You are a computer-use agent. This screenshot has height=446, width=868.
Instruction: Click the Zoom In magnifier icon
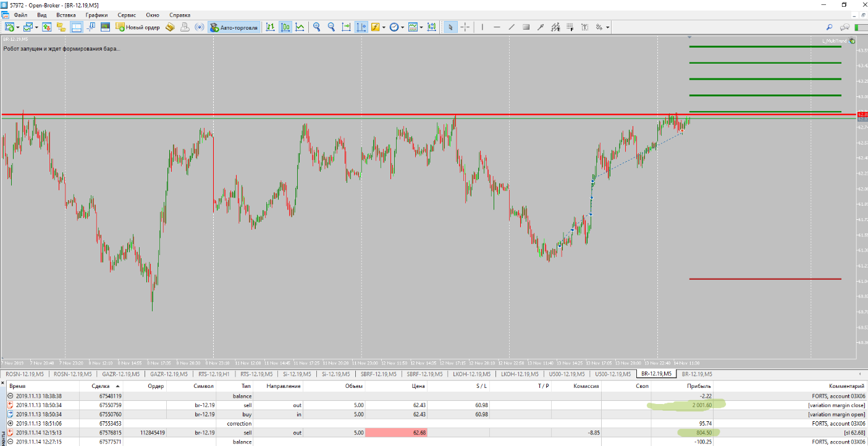316,27
